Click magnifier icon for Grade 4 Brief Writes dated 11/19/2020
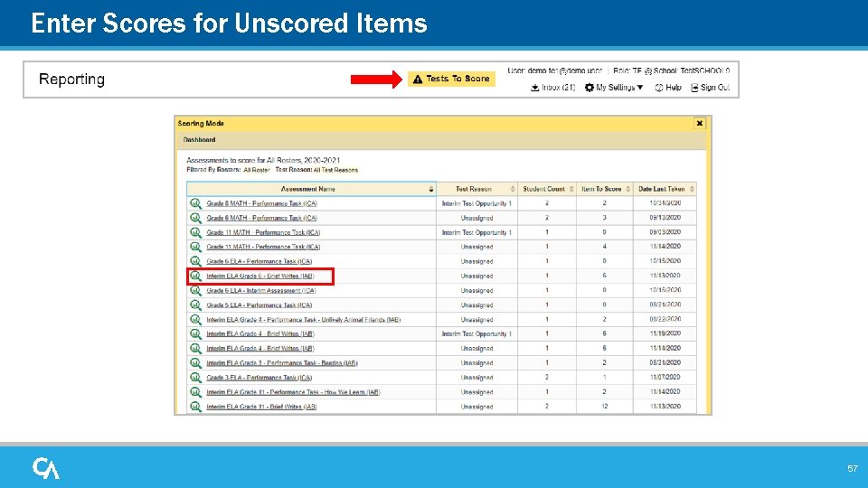 pos(196,333)
